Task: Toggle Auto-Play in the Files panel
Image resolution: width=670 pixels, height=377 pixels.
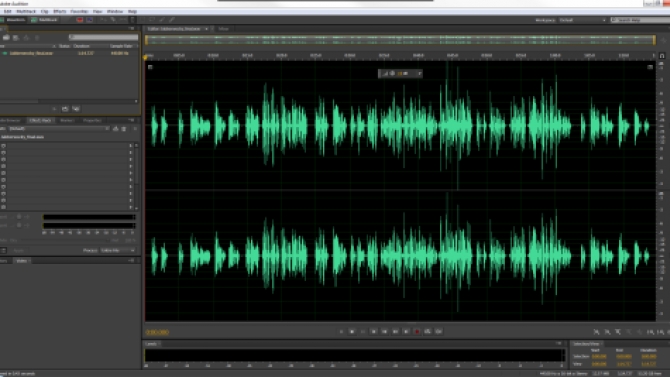Action: point(76,109)
